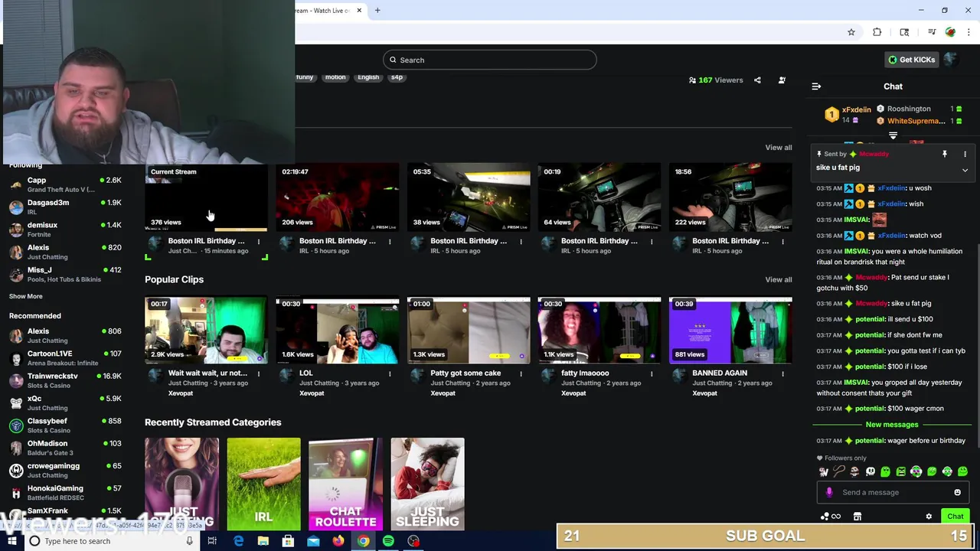Click the icon right of the share icon
980x551 pixels.
pos(782,80)
